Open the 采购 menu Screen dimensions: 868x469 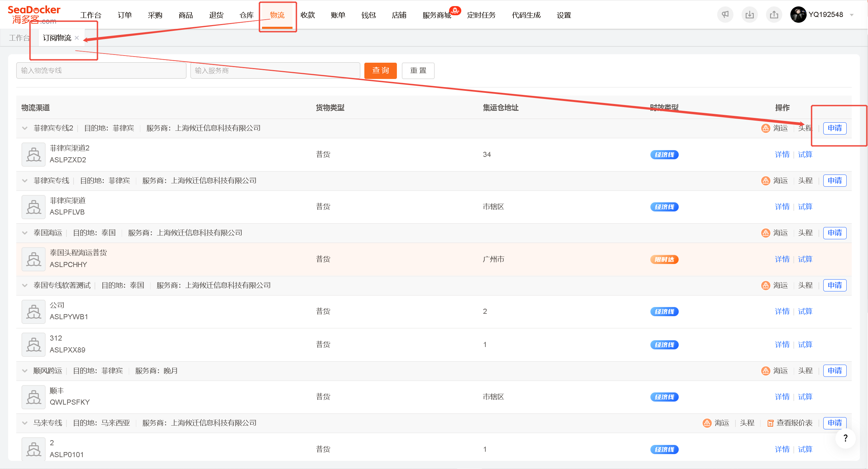(155, 15)
